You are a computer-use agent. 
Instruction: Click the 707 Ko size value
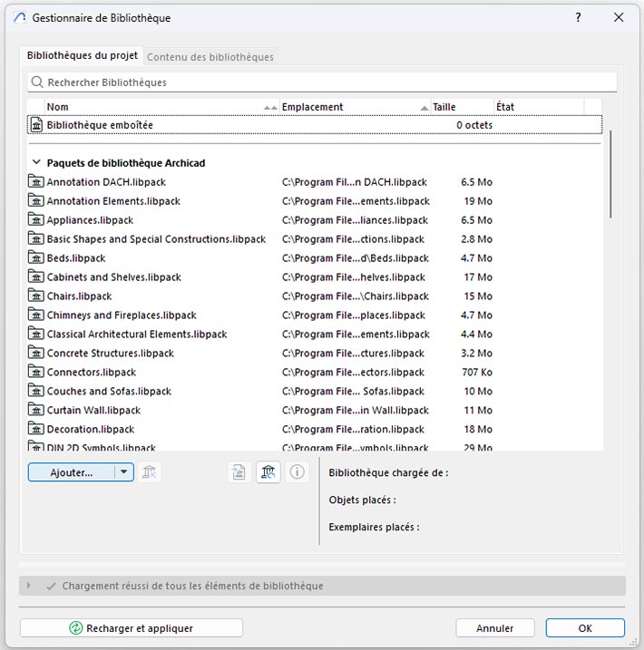click(x=477, y=373)
